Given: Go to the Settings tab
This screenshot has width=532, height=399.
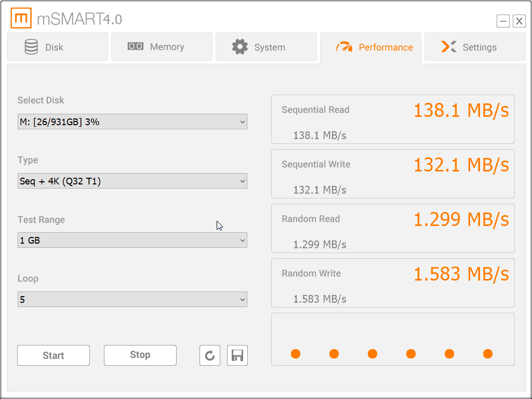Looking at the screenshot, I should 475,47.
